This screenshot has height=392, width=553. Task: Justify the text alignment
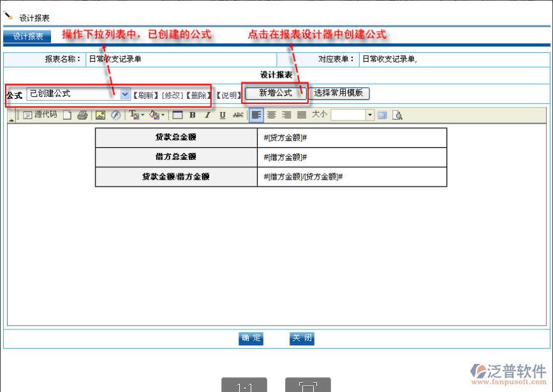pyautogui.click(x=301, y=115)
